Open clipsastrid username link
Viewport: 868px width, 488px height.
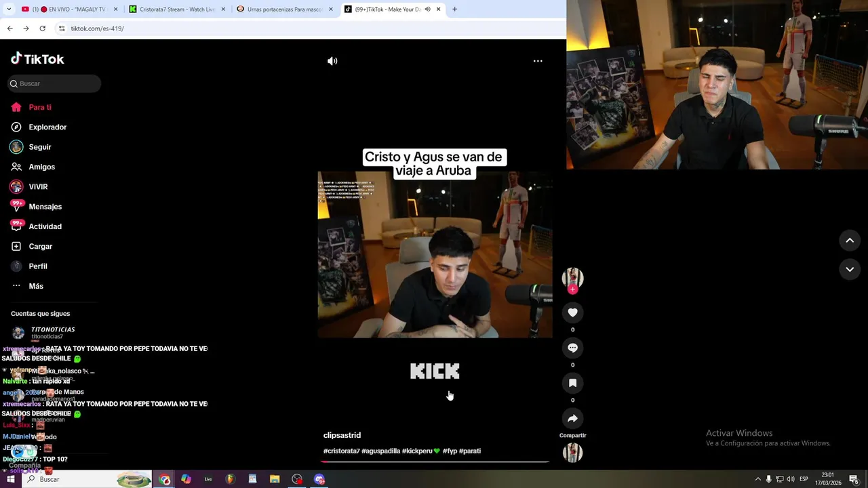coord(342,435)
